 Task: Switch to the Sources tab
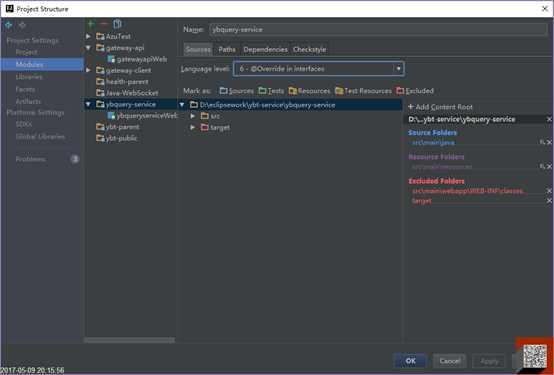pos(198,49)
